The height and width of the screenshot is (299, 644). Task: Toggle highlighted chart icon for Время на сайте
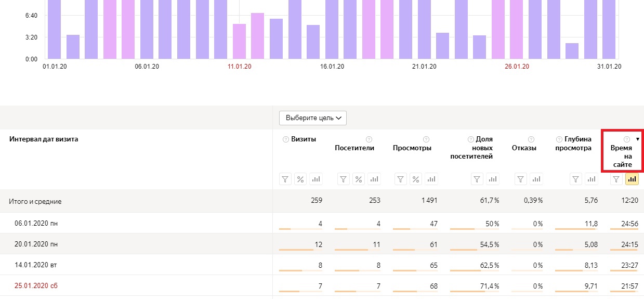coord(632,179)
